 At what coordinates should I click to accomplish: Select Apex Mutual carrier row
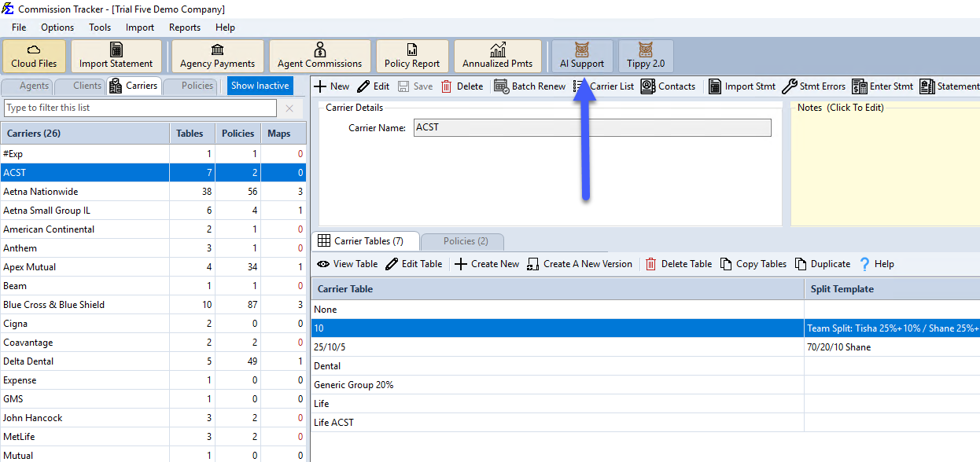click(x=153, y=267)
